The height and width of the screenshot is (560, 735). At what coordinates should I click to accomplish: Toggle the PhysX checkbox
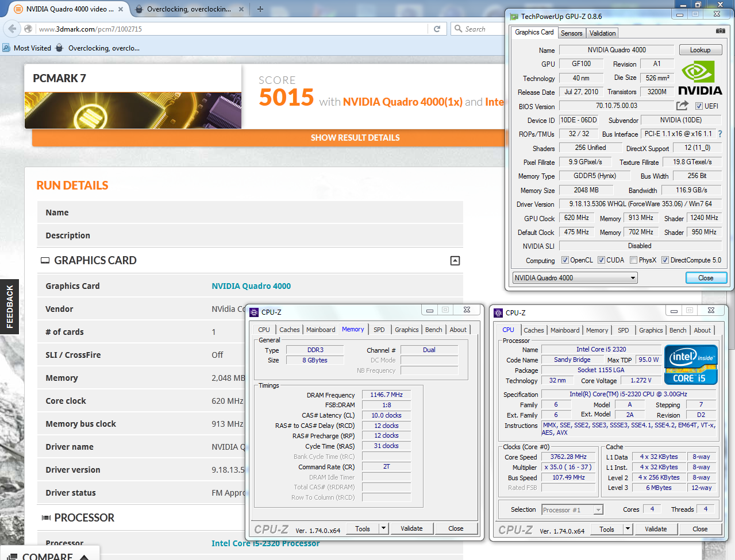(633, 260)
